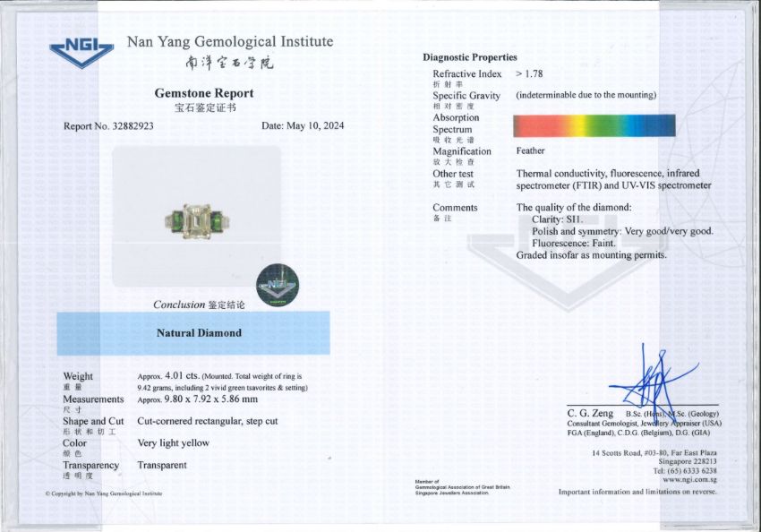Click the date May 10, 2024

click(x=303, y=126)
